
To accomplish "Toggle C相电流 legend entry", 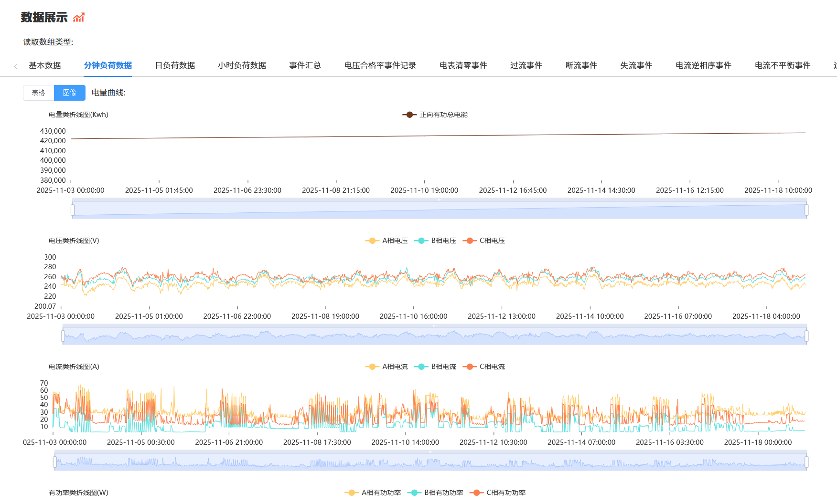I will tap(484, 367).
